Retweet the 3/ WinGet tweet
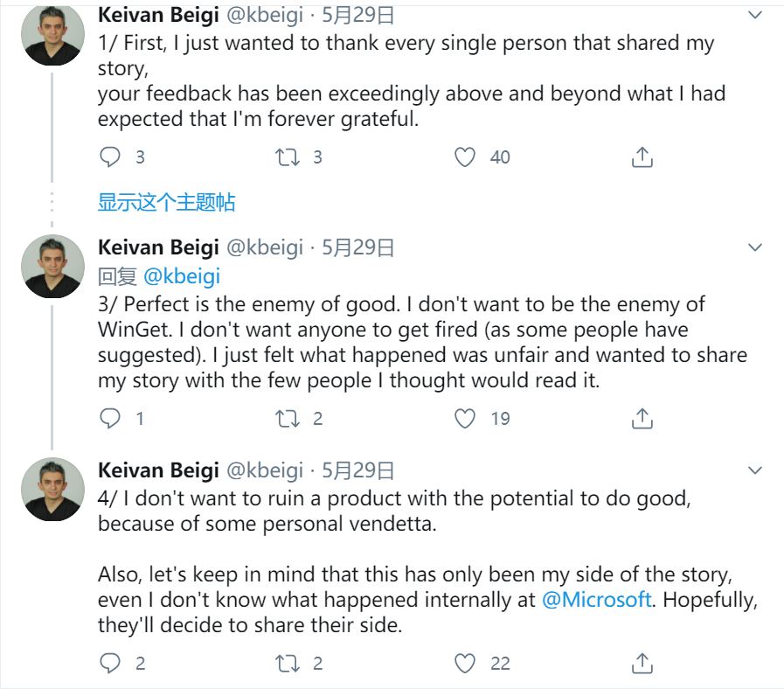The image size is (784, 689). 287,419
